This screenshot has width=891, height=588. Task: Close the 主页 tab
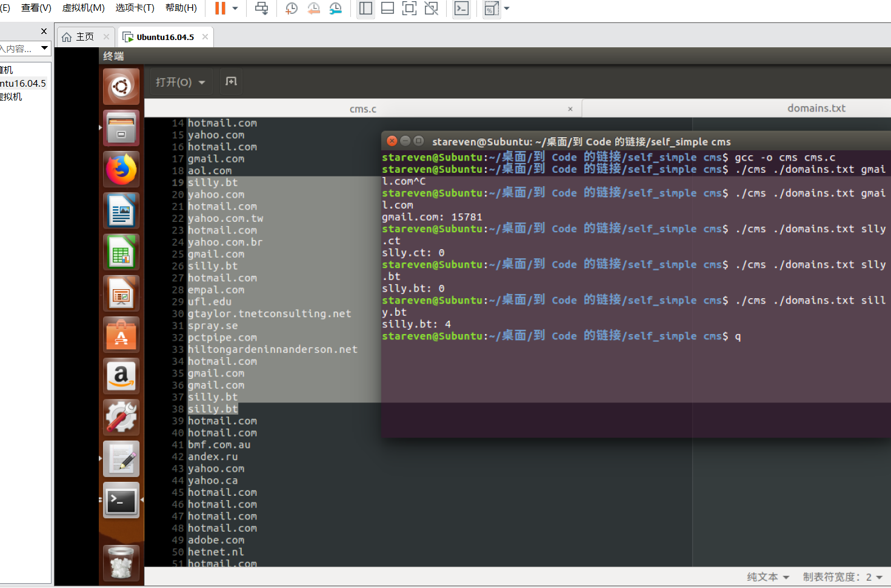pos(107,37)
